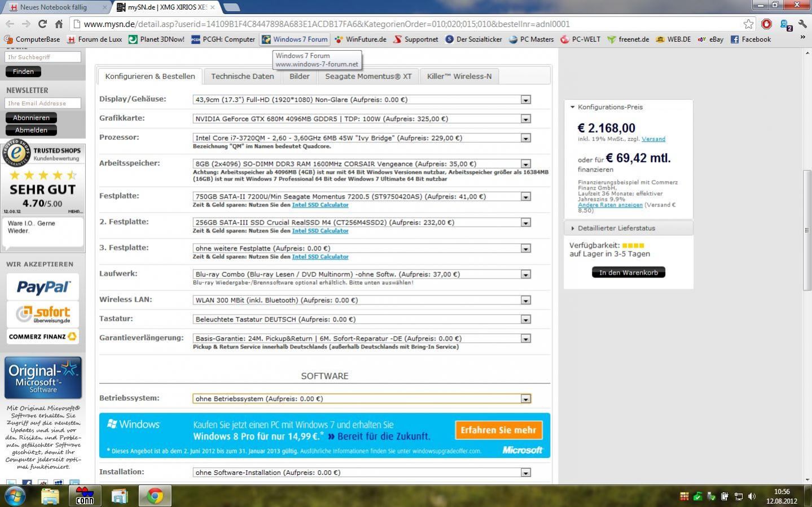Open the PC-WELT bookmark
Viewport: 812px width, 507px height.
pos(580,39)
